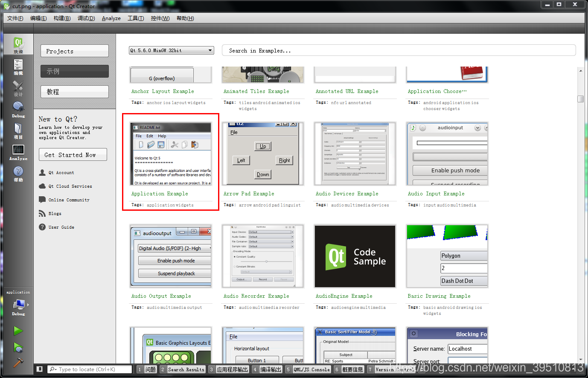Click the 'linguist' tag under Arrow Pad Example

tap(291, 205)
